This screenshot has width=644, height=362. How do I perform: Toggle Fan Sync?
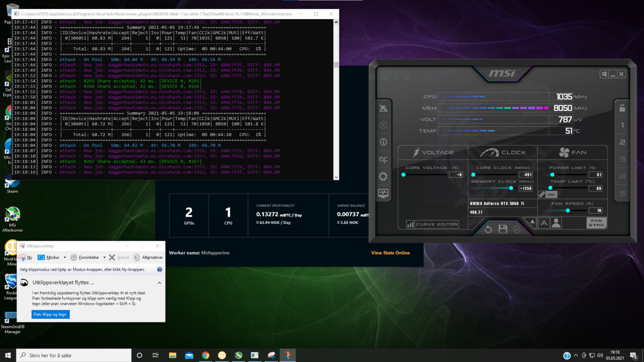[x=596, y=223]
